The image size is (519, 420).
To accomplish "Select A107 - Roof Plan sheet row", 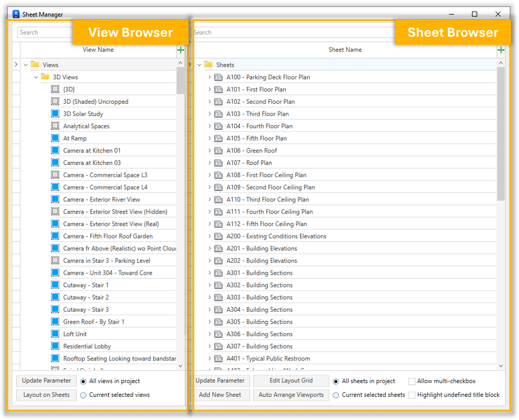I will pos(249,163).
